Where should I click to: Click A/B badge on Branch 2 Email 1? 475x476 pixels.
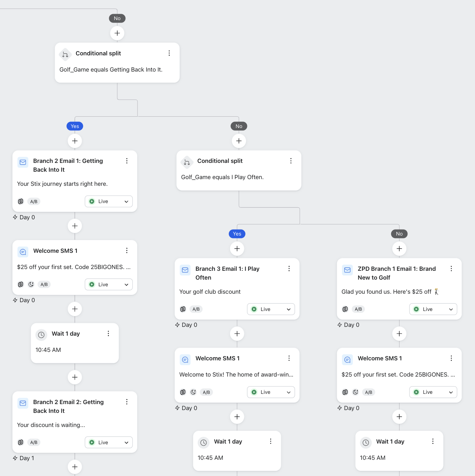34,202
